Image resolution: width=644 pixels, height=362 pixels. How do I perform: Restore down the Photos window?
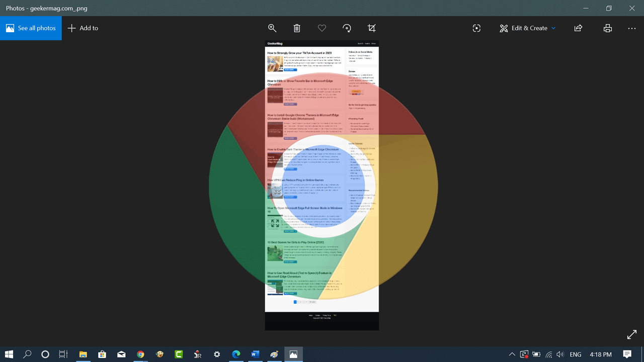pos(609,8)
